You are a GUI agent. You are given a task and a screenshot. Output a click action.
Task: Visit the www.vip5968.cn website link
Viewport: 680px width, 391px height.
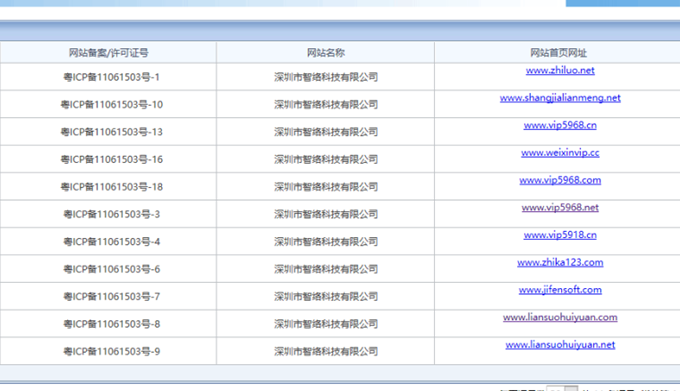560,125
